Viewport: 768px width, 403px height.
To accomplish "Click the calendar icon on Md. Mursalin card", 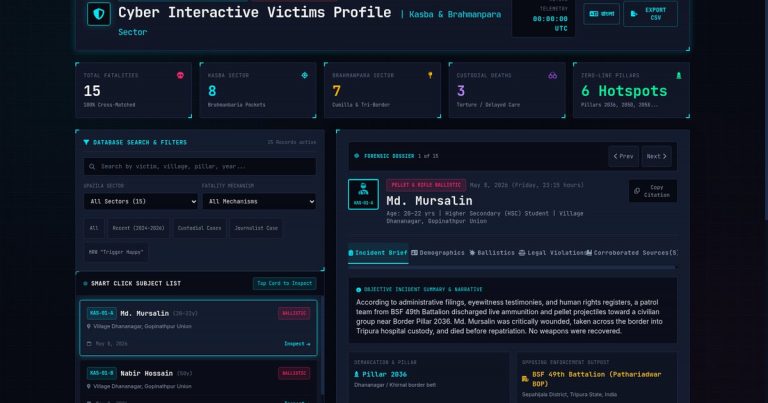I will [x=89, y=344].
